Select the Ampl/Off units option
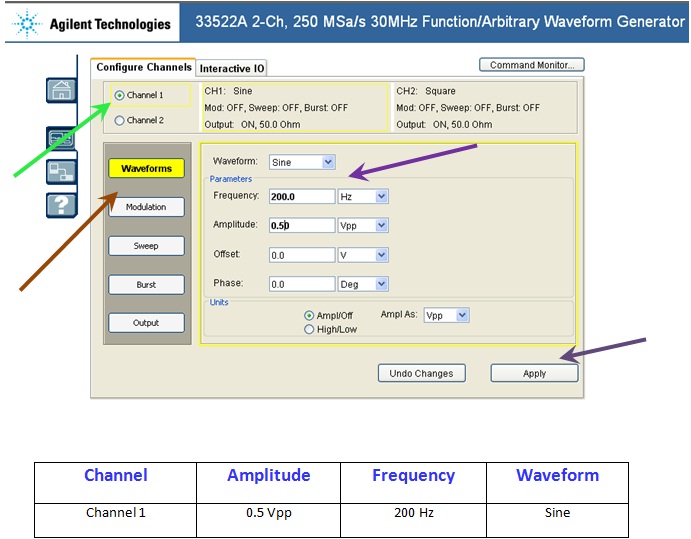691x539 pixels. click(x=309, y=315)
